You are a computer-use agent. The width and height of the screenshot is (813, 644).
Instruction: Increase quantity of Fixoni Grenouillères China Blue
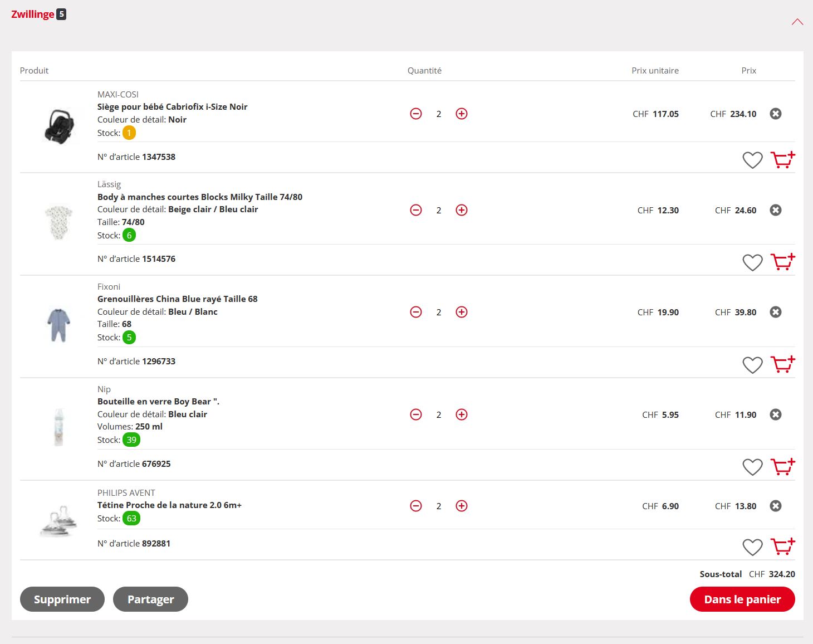click(462, 312)
